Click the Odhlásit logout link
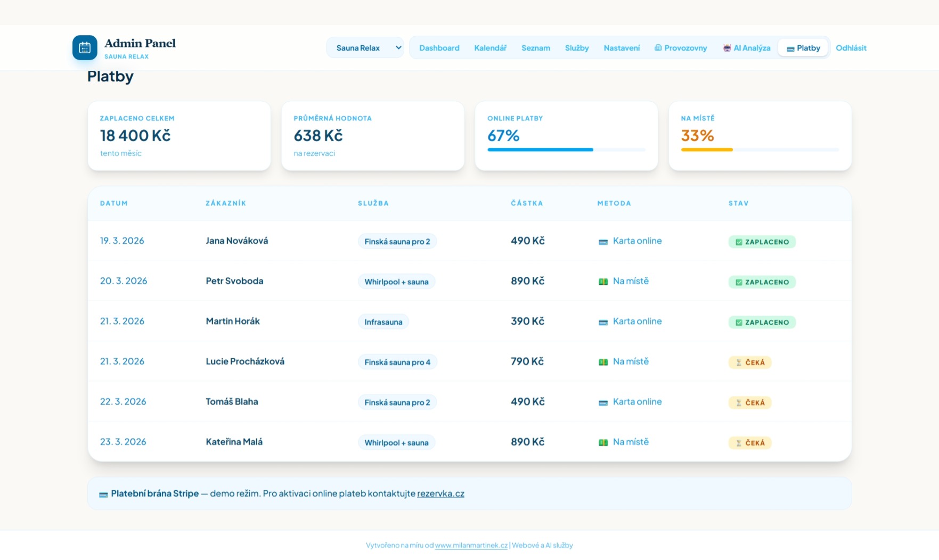 [851, 48]
